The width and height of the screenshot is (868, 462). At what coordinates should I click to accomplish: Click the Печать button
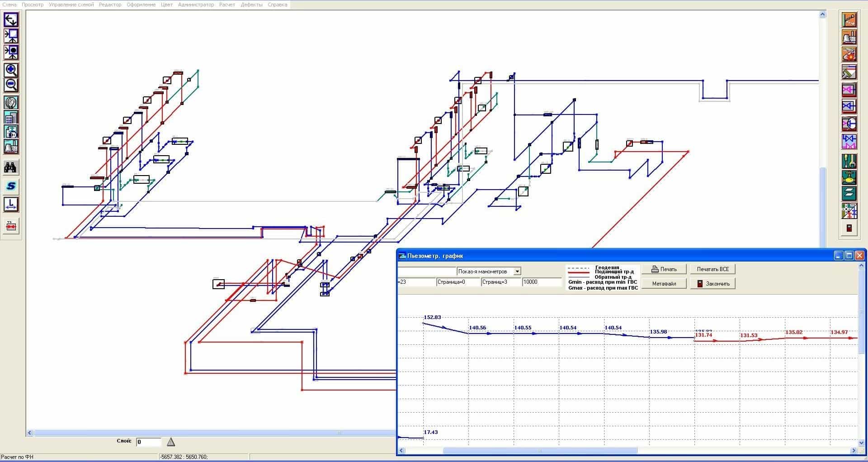pos(664,269)
